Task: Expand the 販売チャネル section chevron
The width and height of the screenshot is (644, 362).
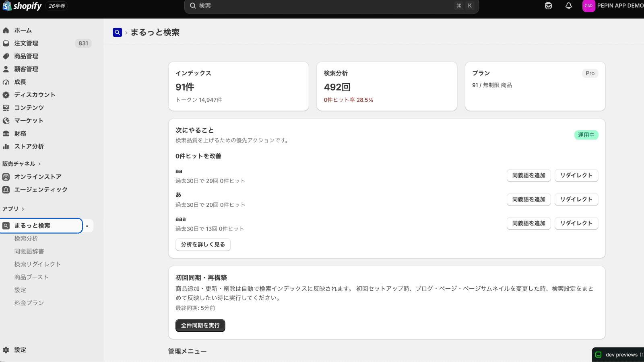Action: click(x=39, y=164)
